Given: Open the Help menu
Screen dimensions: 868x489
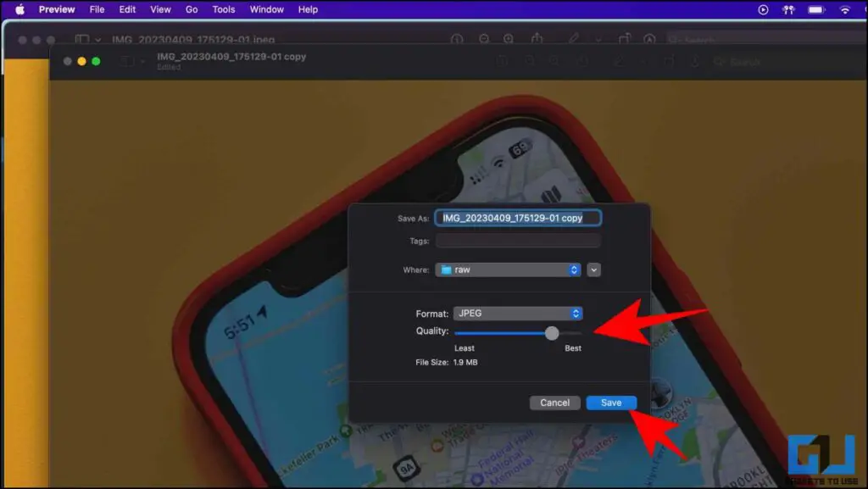Looking at the screenshot, I should pyautogui.click(x=308, y=9).
